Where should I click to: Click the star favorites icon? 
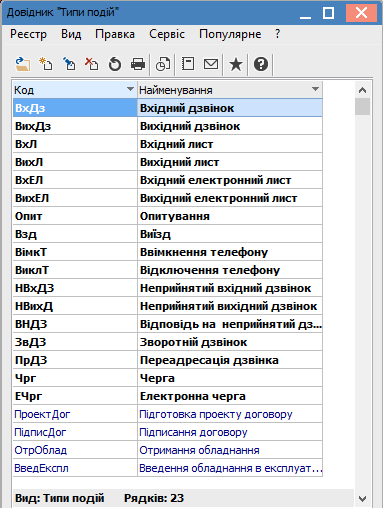[x=236, y=64]
